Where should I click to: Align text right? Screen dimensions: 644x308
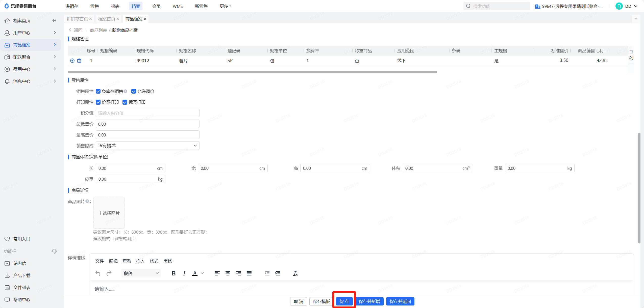pyautogui.click(x=238, y=273)
